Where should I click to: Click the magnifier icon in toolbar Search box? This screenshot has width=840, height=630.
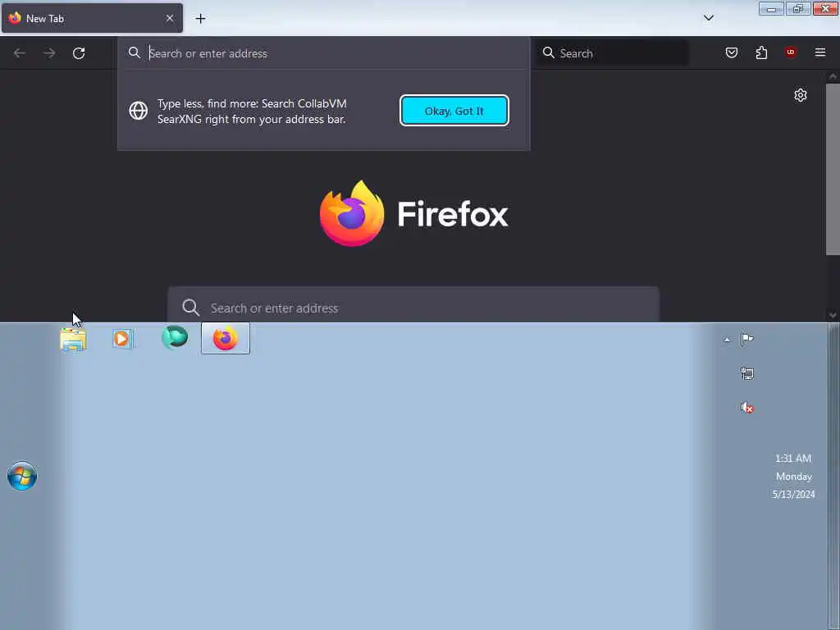[548, 52]
